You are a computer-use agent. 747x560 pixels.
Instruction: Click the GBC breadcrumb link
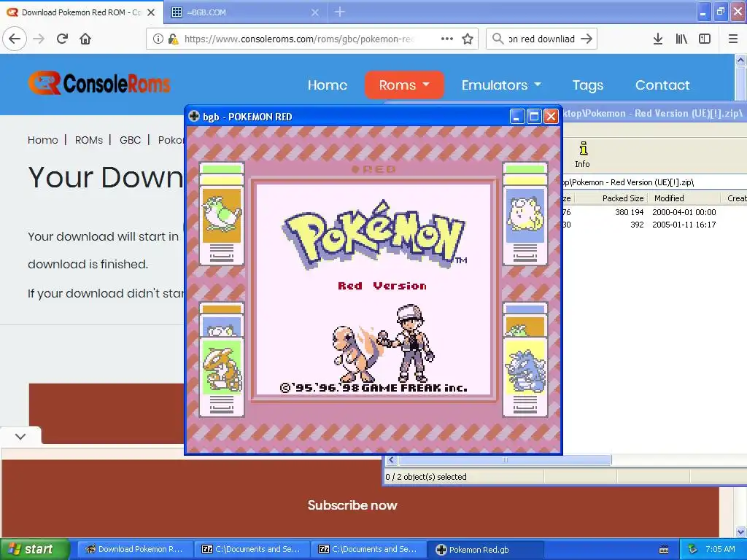(x=130, y=140)
